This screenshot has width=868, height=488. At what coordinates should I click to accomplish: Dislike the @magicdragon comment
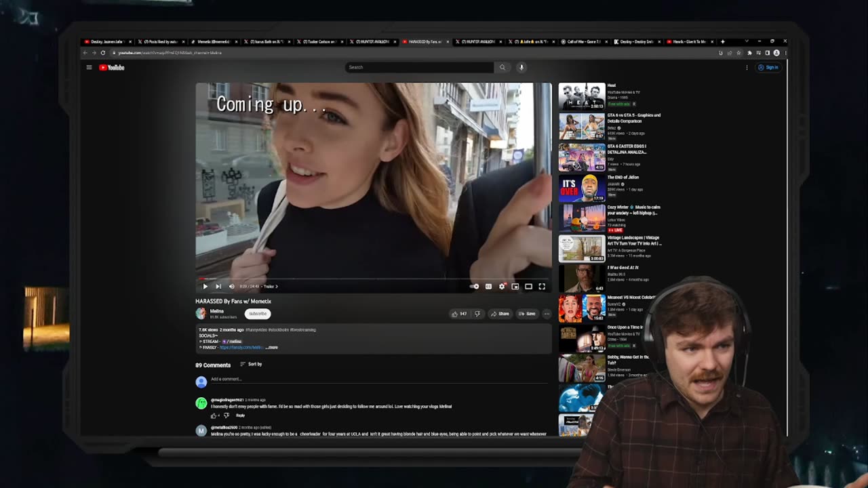pyautogui.click(x=226, y=415)
